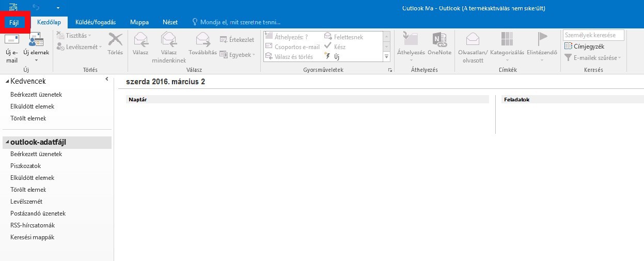Switch to the Nézet tab
The width and height of the screenshot is (644, 261).
click(170, 22)
